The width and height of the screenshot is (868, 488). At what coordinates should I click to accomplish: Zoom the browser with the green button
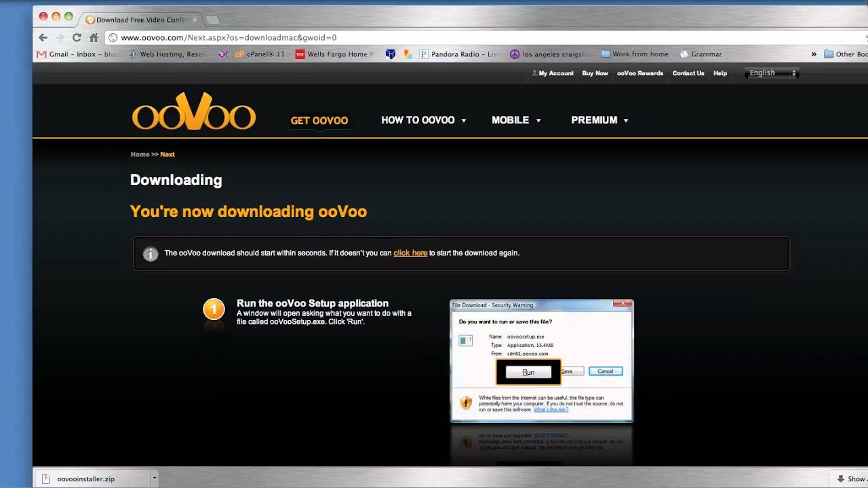point(68,16)
